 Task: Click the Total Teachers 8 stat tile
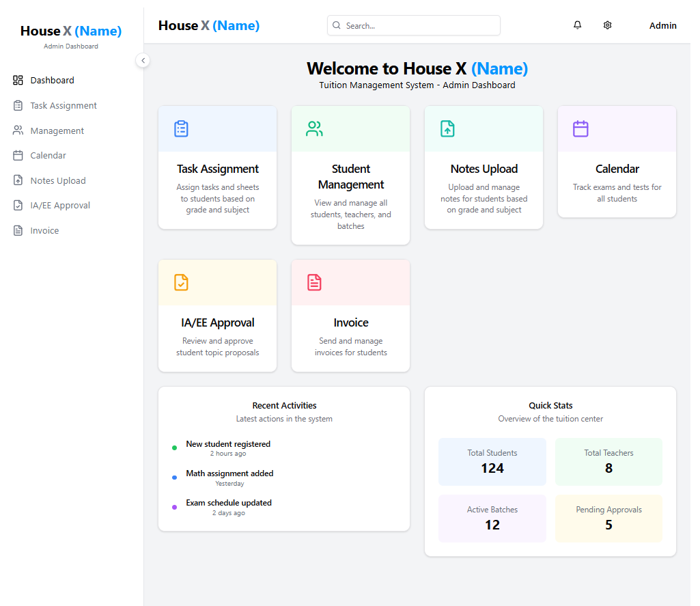608,462
